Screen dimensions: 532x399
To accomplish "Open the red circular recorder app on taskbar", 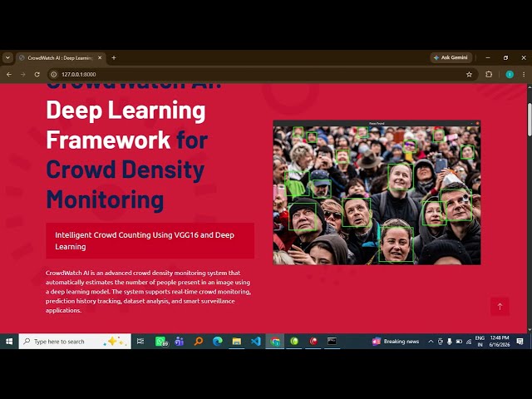I will (313, 342).
